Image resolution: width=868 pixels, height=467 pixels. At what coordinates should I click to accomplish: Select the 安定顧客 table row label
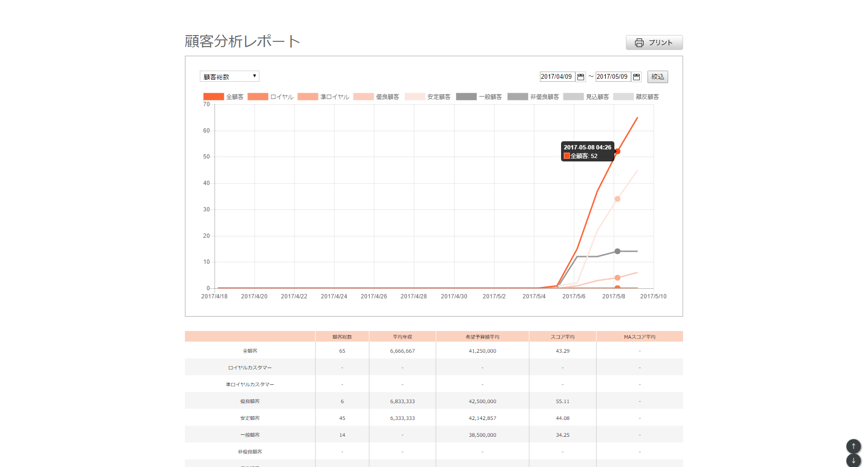click(x=250, y=418)
